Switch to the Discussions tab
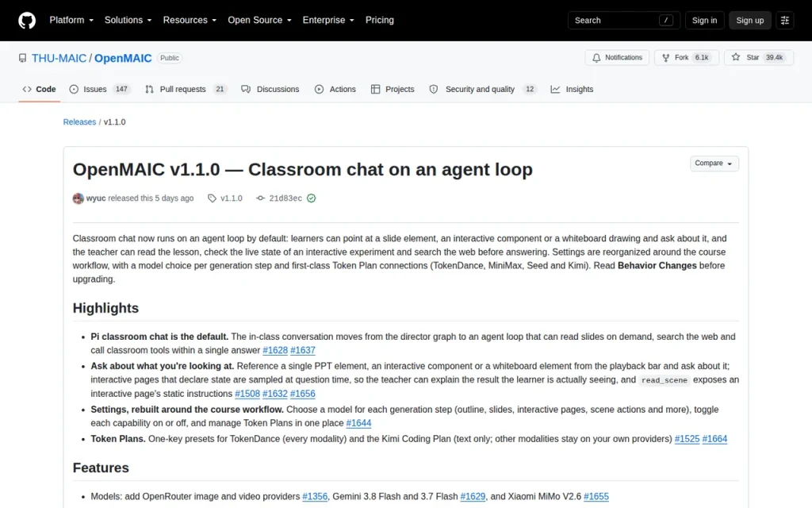This screenshot has width=812, height=508. coord(270,89)
